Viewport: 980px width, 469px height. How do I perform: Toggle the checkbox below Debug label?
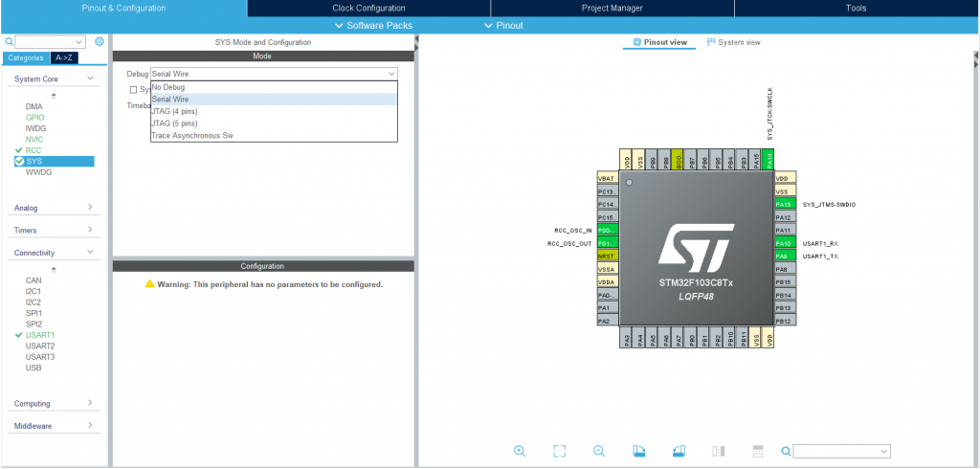(133, 89)
